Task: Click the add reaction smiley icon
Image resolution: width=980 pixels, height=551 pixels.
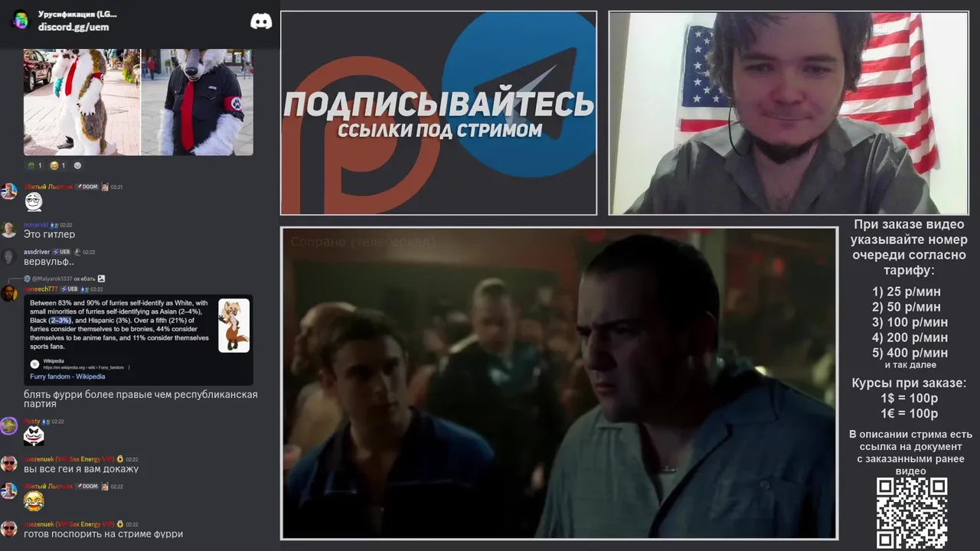Action: point(77,165)
